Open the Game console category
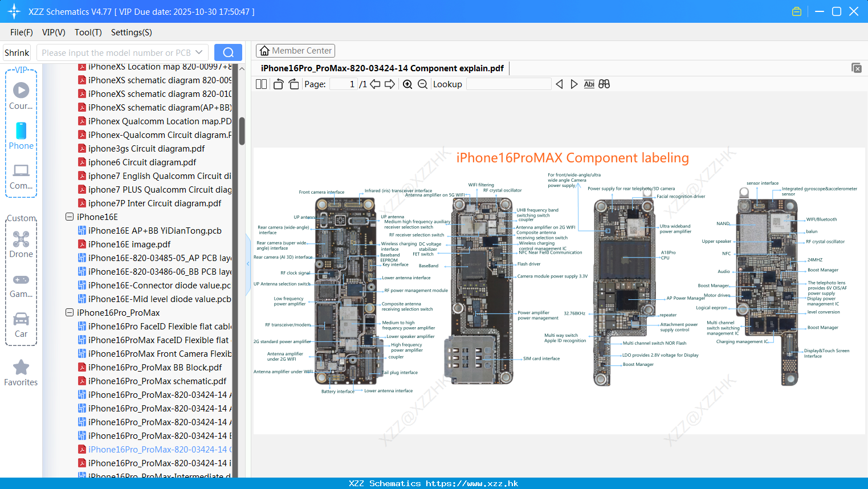Viewport: 868px width, 489px height. [21, 286]
